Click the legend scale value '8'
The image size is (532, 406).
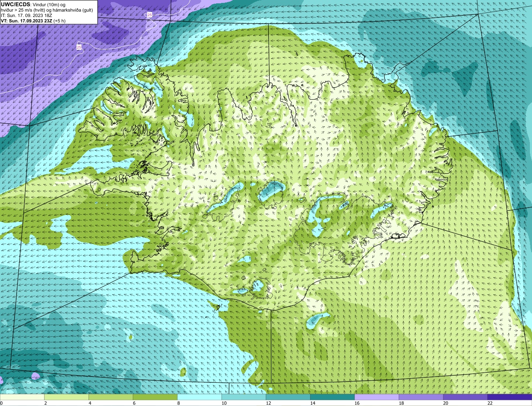point(178,403)
